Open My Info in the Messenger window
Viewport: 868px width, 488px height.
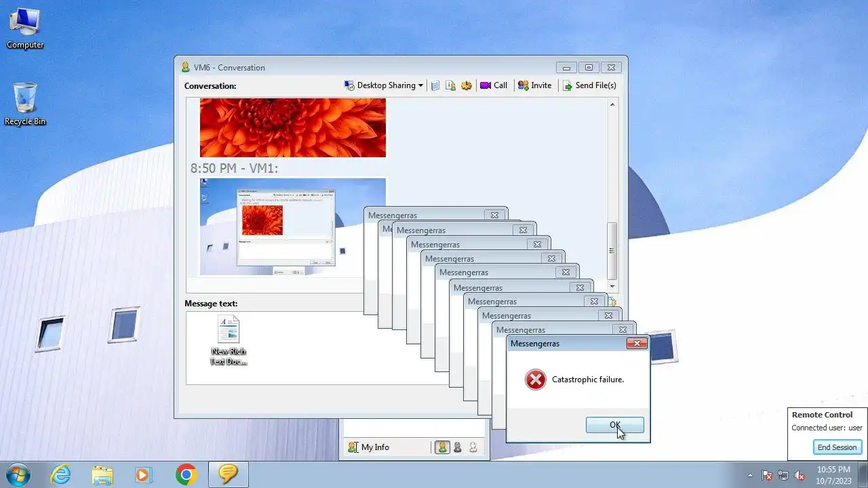point(369,447)
